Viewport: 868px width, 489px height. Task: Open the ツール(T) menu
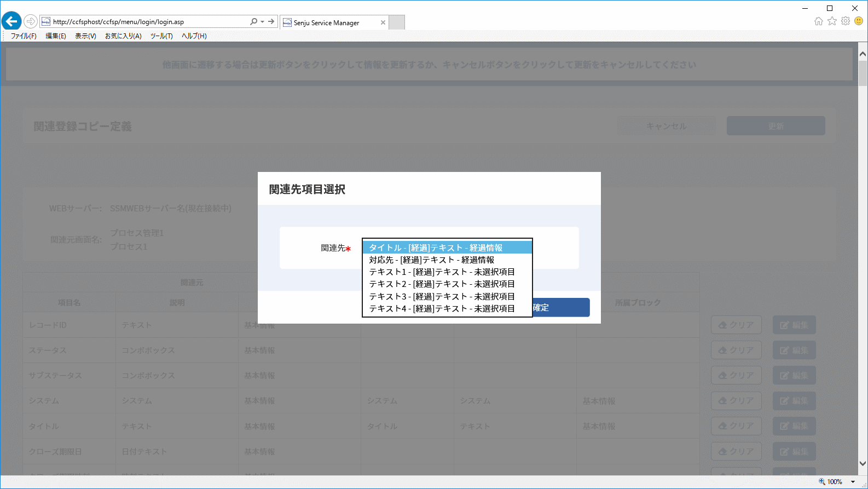click(161, 36)
